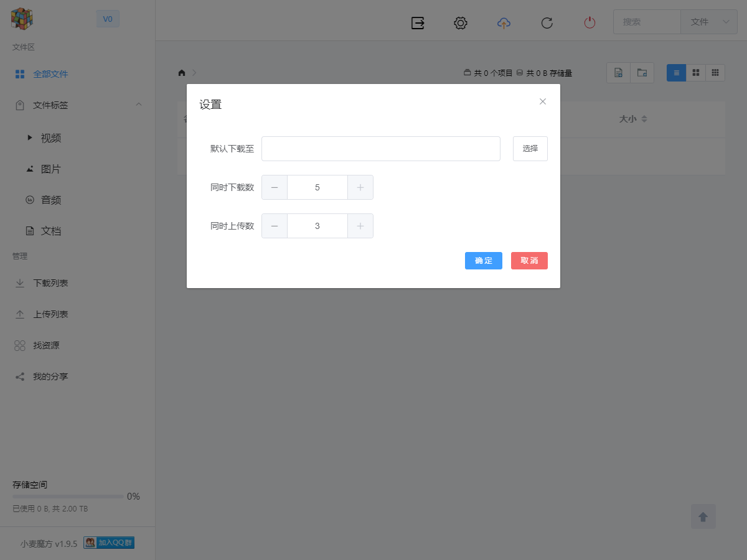
Task: Click the refresh icon at the top
Action: tap(547, 22)
